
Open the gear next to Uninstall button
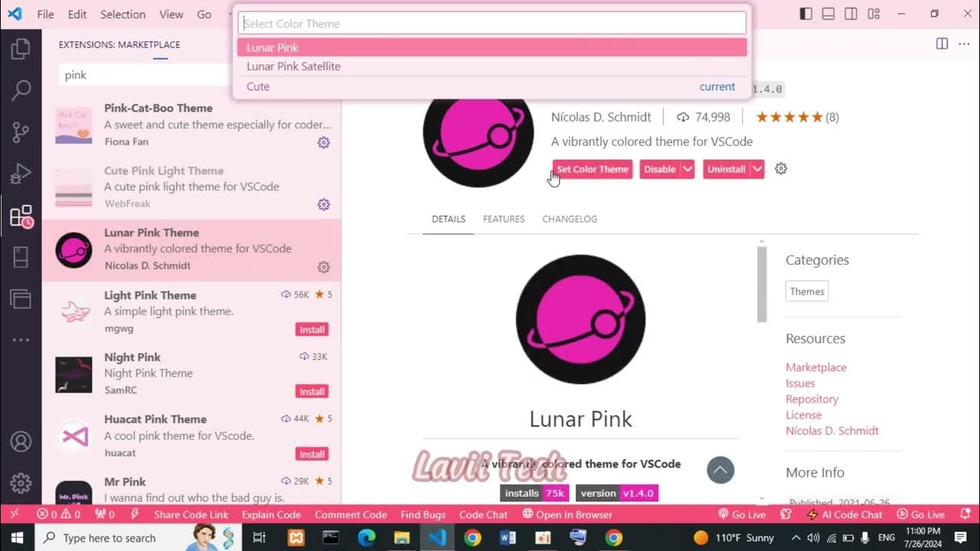(781, 169)
